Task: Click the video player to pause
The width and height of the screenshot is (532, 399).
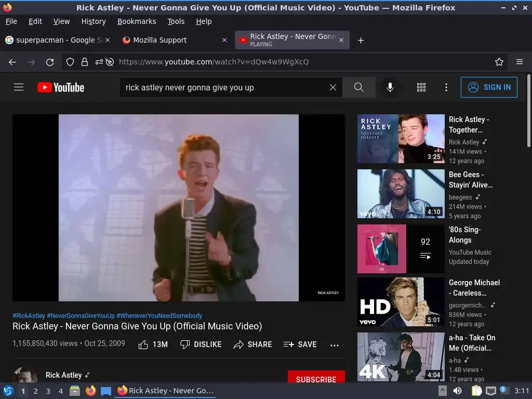Action: pos(179,208)
